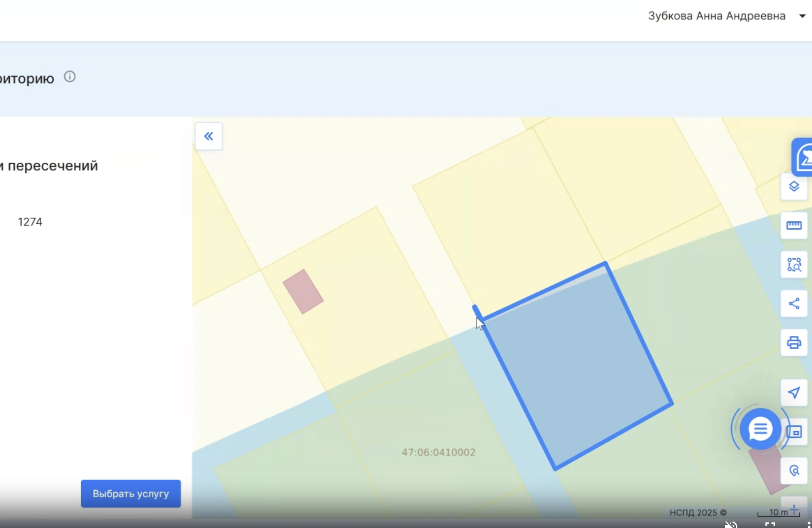Click the share map icon
The height and width of the screenshot is (528, 812).
click(x=794, y=304)
